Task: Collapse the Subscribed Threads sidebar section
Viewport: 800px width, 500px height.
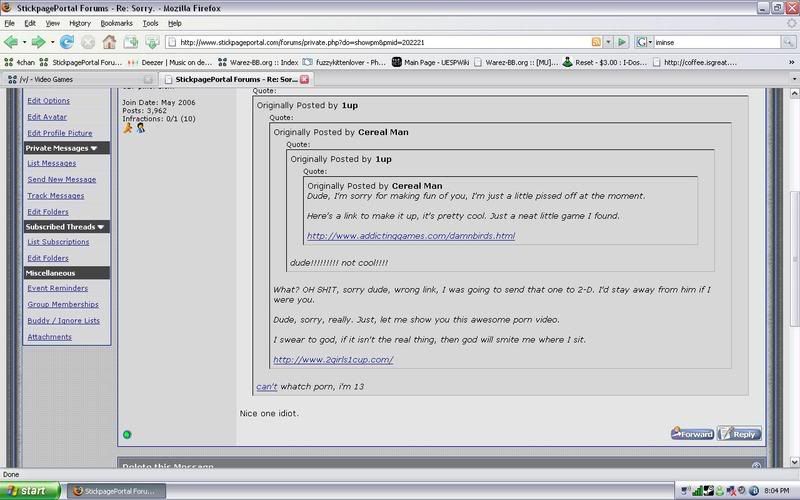Action: [101, 227]
